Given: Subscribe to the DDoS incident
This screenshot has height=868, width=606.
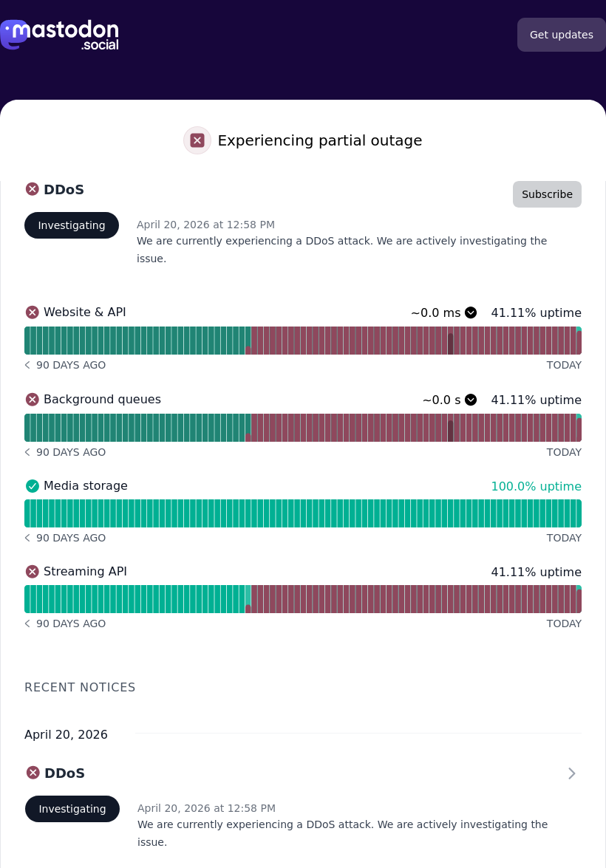Looking at the screenshot, I should [547, 194].
